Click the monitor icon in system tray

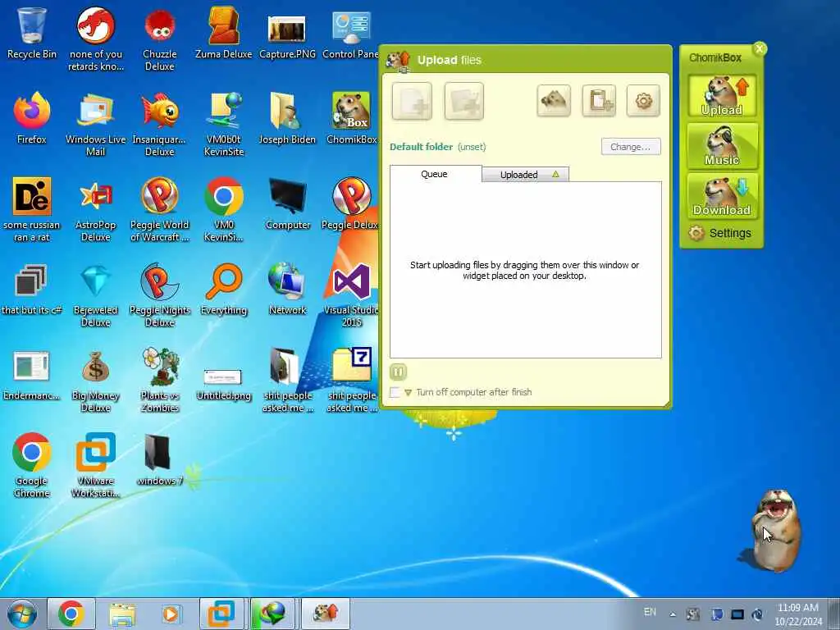(737, 614)
